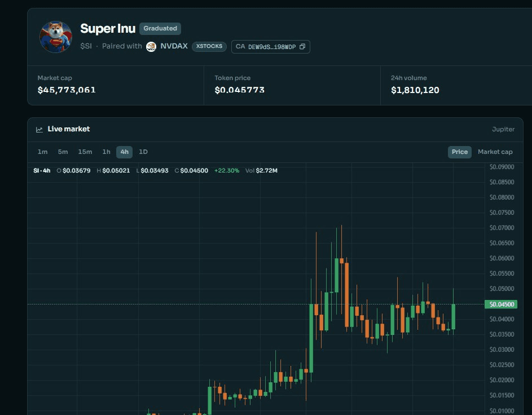Click the $0.09000 price axis label
The width and height of the screenshot is (532, 415).
pyautogui.click(x=502, y=167)
